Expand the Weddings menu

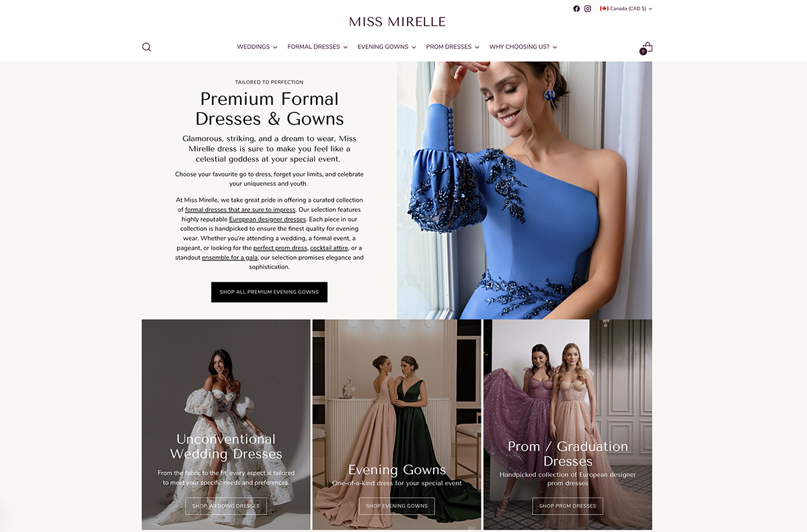257,47
